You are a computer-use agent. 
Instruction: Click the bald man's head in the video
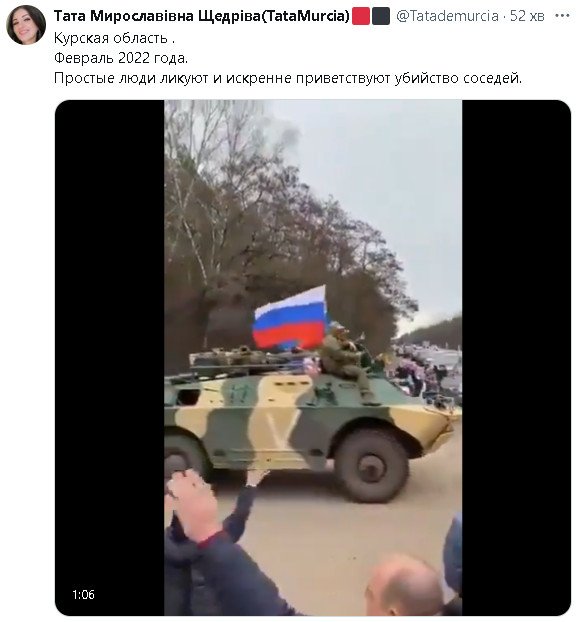404,585
